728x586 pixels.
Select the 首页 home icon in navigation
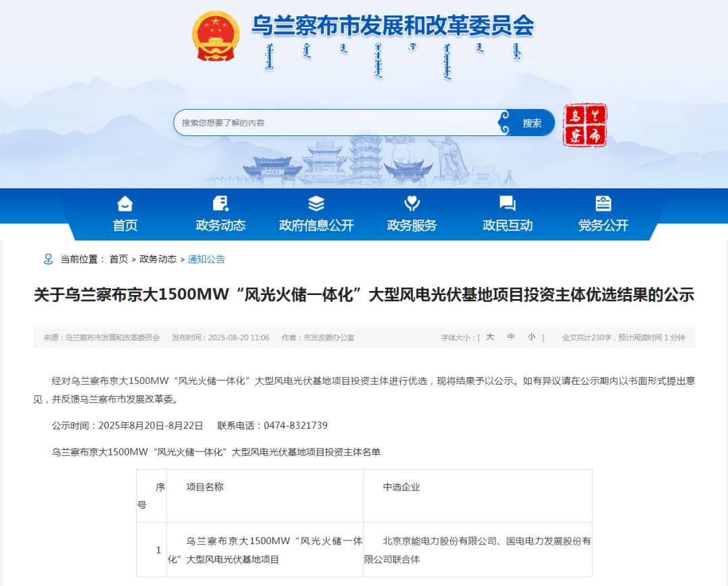(x=124, y=203)
